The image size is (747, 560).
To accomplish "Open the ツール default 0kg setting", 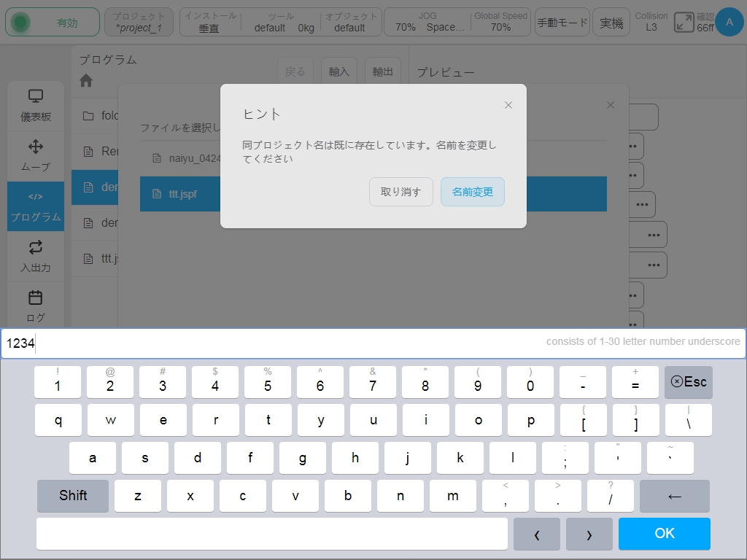I will [281, 23].
